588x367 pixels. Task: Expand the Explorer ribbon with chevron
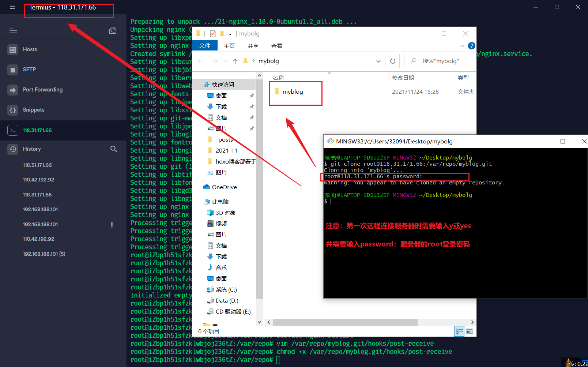(x=462, y=46)
